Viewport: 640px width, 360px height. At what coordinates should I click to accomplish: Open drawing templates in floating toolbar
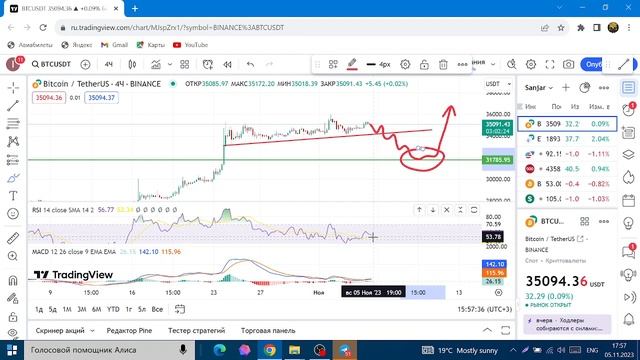[333, 64]
